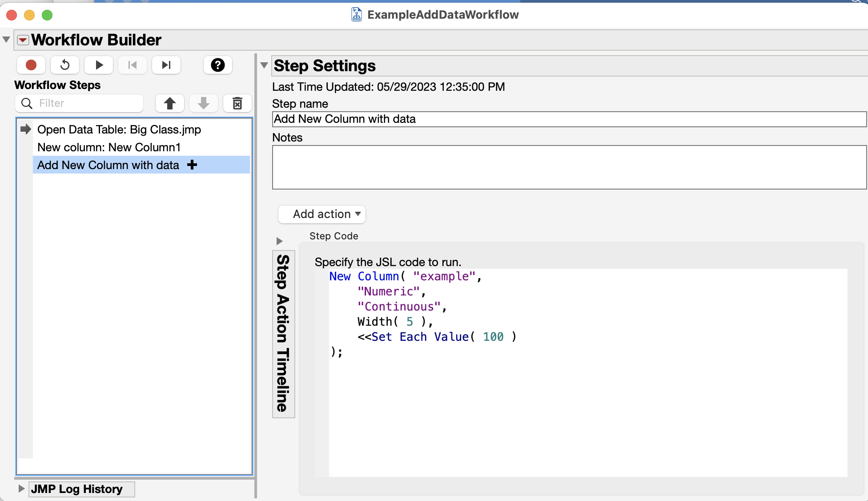Open Workflow Builder red triangle menu
Screen dimensions: 868x501
pyautogui.click(x=23, y=40)
